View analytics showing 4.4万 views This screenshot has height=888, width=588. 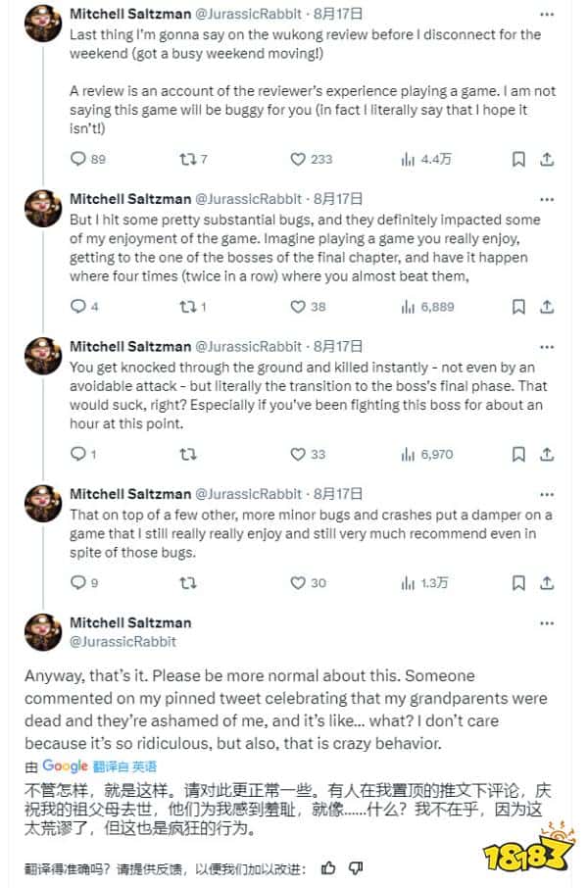pos(409,159)
